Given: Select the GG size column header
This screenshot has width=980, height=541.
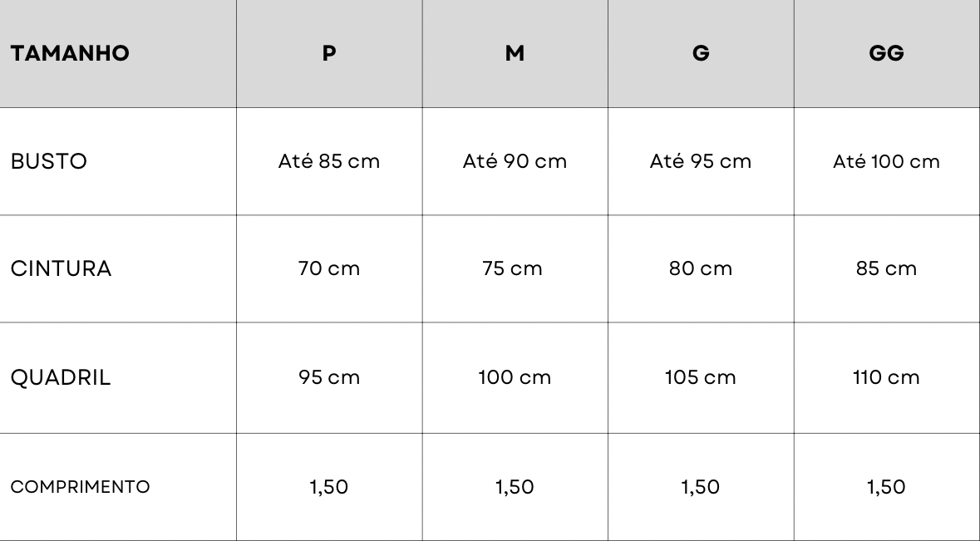Looking at the screenshot, I should pos(886,54).
